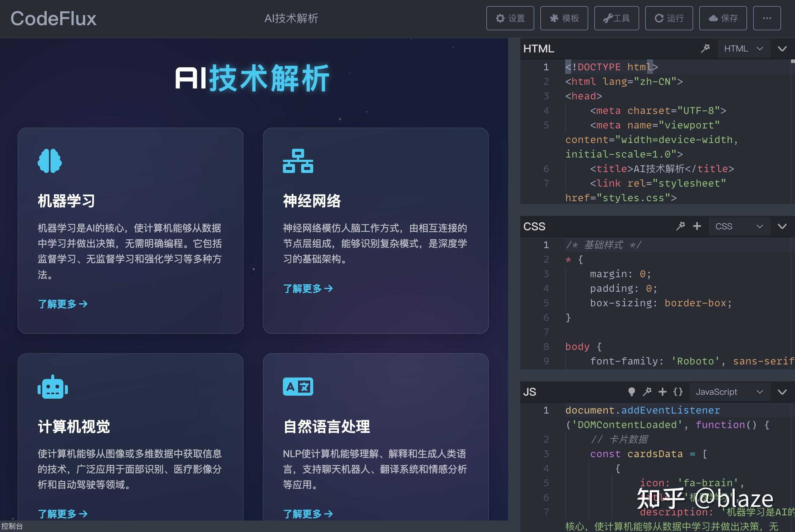Click the robot icon on 计算机视觉 card
The image size is (795, 532).
click(53, 388)
